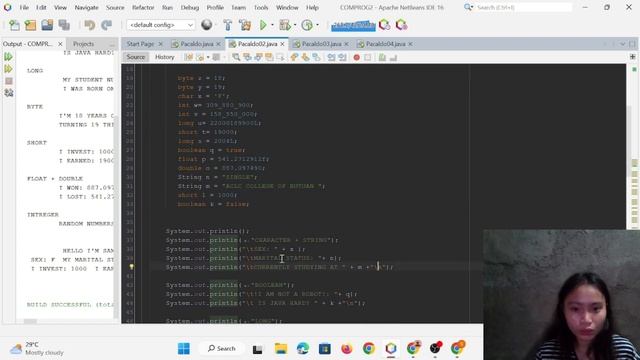This screenshot has width=640, height=360.
Task: Click the New File toolbar icon
Action: pyautogui.click(x=14, y=25)
